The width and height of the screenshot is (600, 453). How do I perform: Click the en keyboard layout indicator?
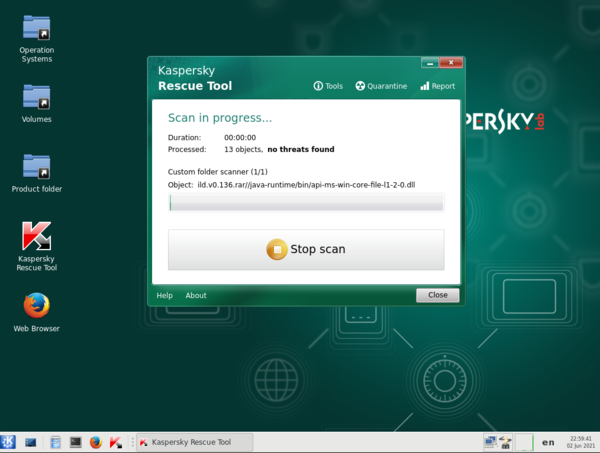tap(548, 443)
